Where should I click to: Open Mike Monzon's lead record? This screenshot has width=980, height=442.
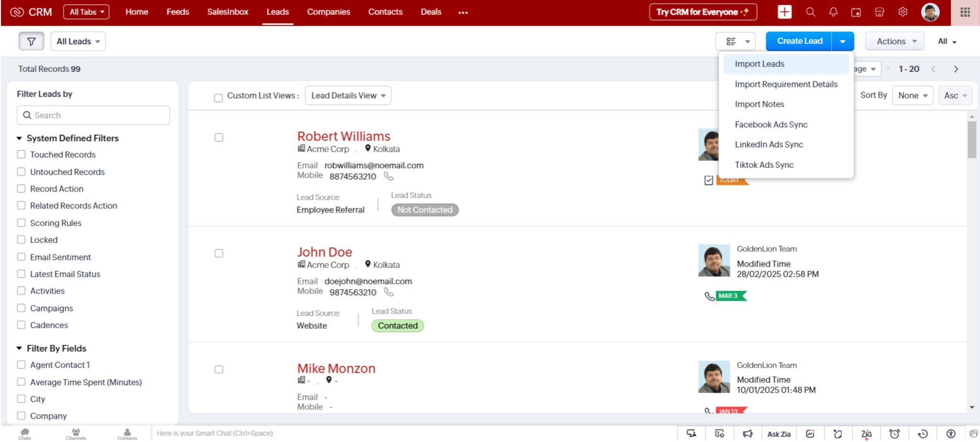click(336, 368)
